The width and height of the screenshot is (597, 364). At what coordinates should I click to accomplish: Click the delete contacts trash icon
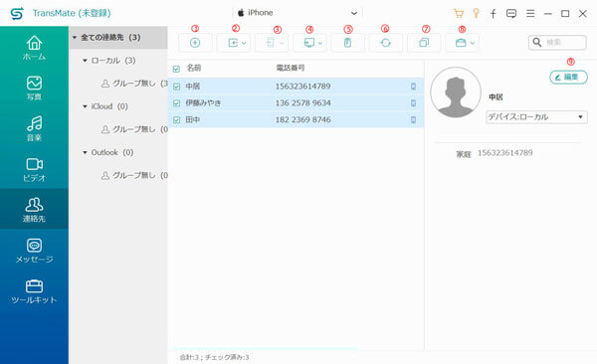coord(347,43)
